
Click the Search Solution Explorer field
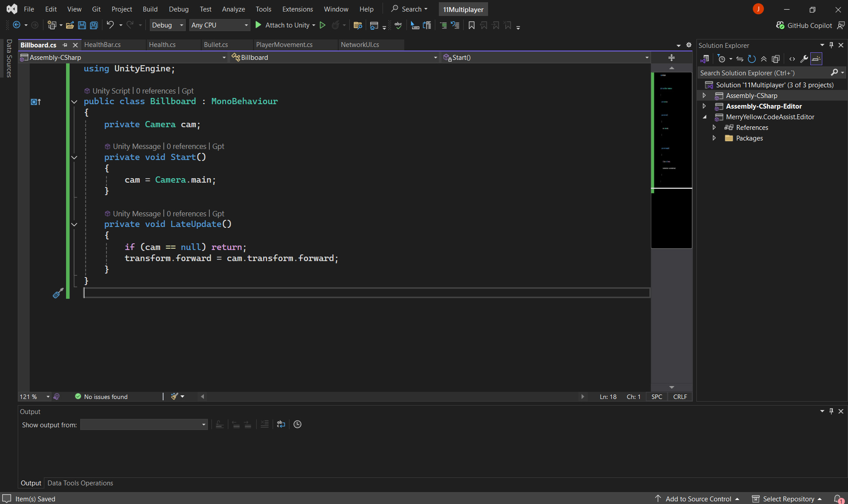764,73
